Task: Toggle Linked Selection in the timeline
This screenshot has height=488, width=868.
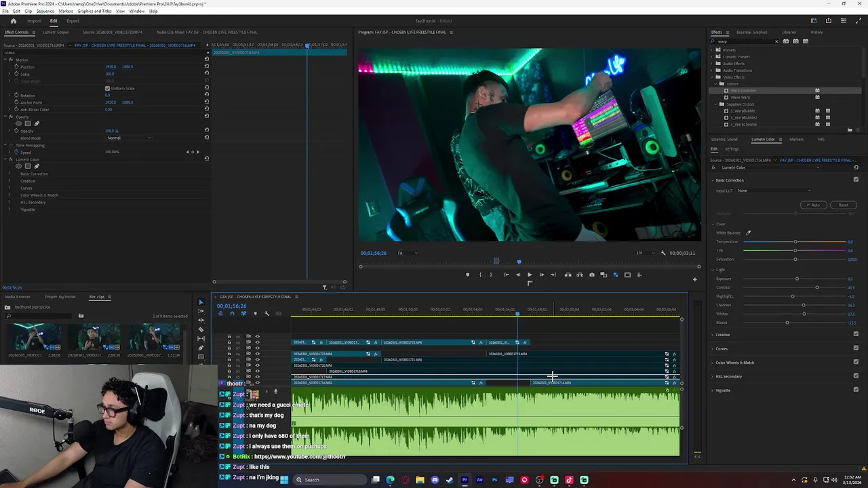Action: [x=243, y=313]
